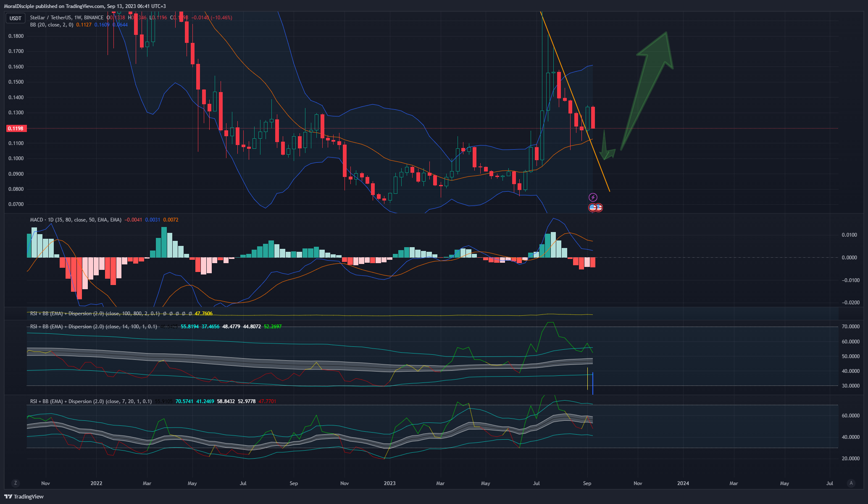Click the −0.0140 (−10.46%) change value
The image size is (868, 504).
tap(212, 18)
